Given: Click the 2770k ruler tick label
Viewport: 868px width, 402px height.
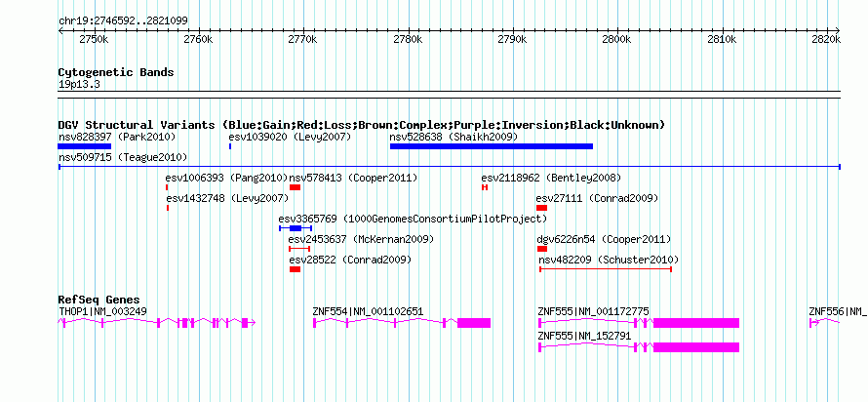Looking at the screenshot, I should [x=302, y=40].
